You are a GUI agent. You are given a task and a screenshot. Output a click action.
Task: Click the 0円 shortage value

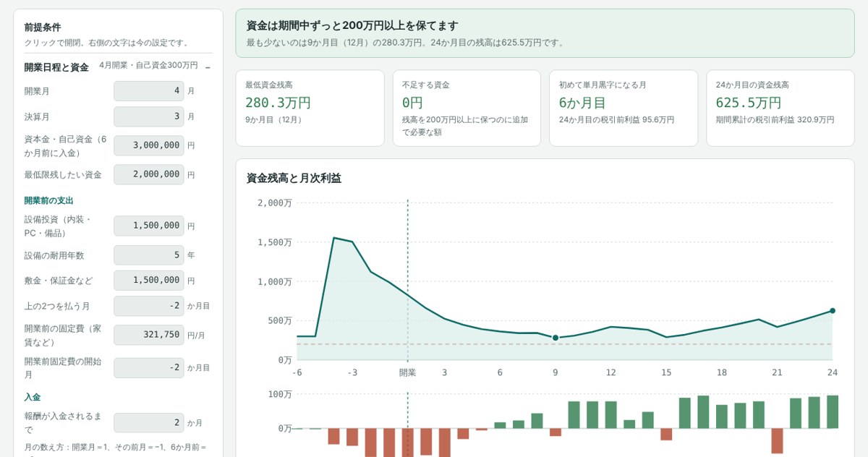(x=412, y=103)
